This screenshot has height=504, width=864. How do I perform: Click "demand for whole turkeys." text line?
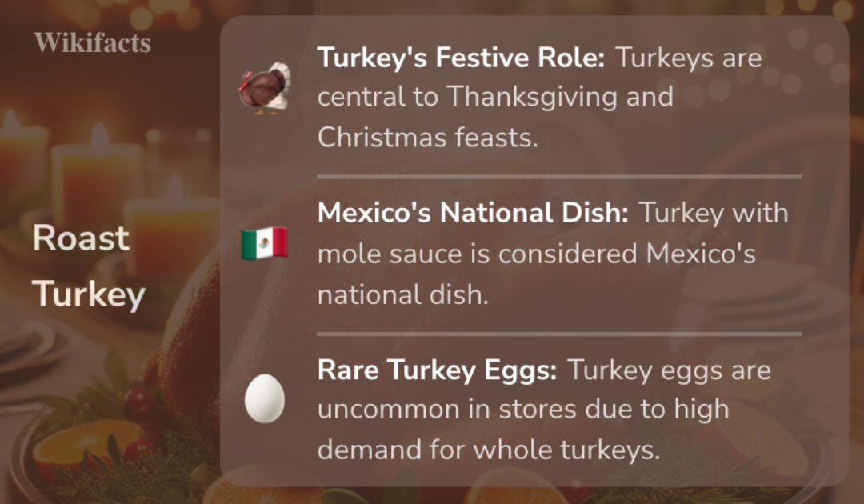pos(488,450)
